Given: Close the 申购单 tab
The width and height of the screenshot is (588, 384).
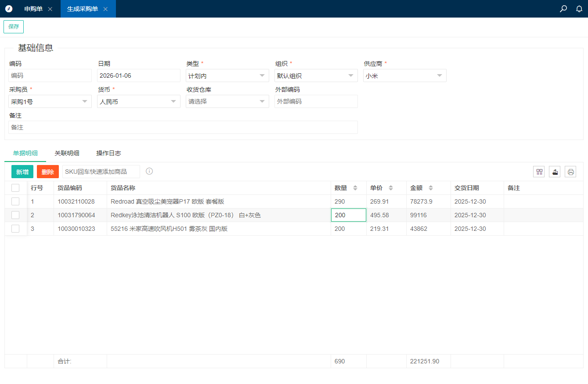Looking at the screenshot, I should (50, 9).
